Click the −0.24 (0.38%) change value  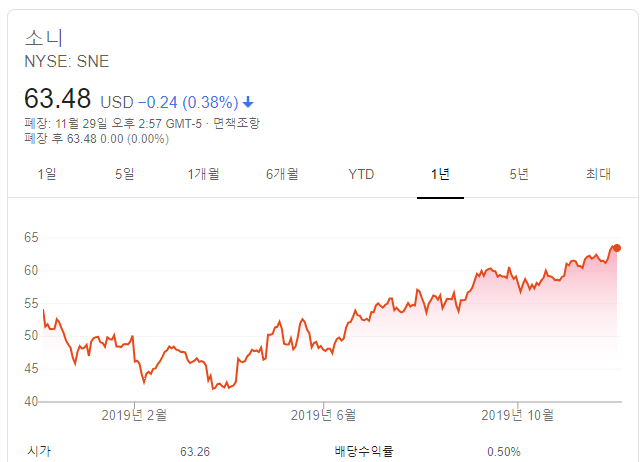coord(188,102)
